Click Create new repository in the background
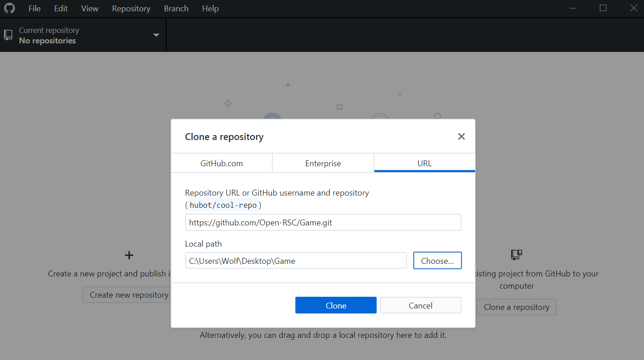 tap(127, 295)
